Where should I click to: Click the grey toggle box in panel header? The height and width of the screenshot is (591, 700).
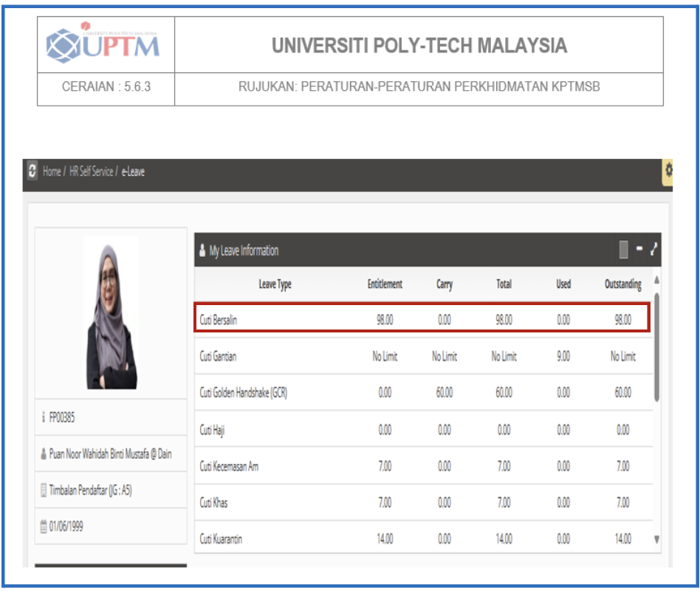(624, 250)
